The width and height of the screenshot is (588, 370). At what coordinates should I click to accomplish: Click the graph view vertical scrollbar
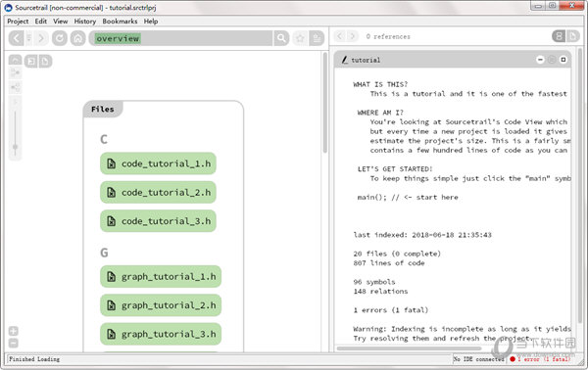click(x=325, y=102)
